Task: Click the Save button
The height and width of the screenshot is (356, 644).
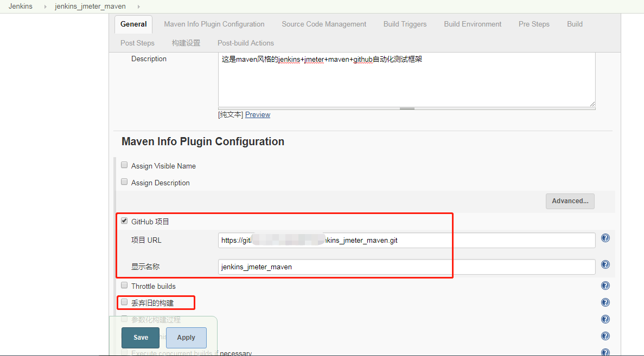Action: [x=140, y=337]
